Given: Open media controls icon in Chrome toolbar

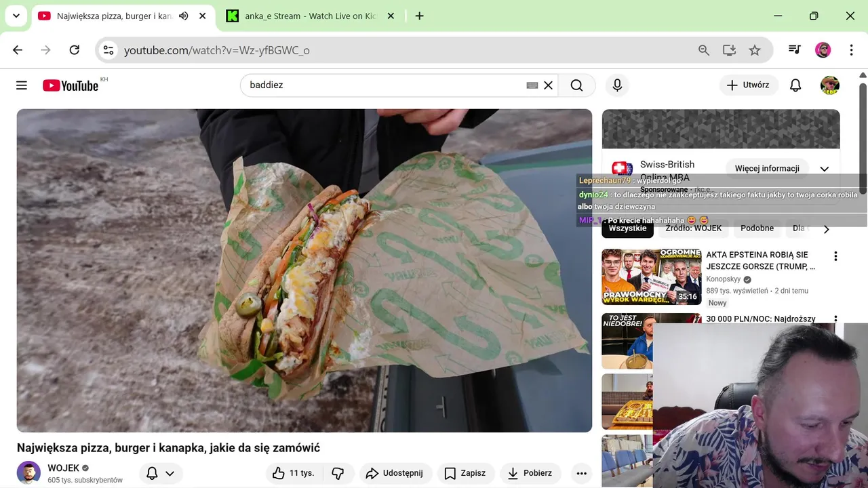Looking at the screenshot, I should click(x=794, y=50).
